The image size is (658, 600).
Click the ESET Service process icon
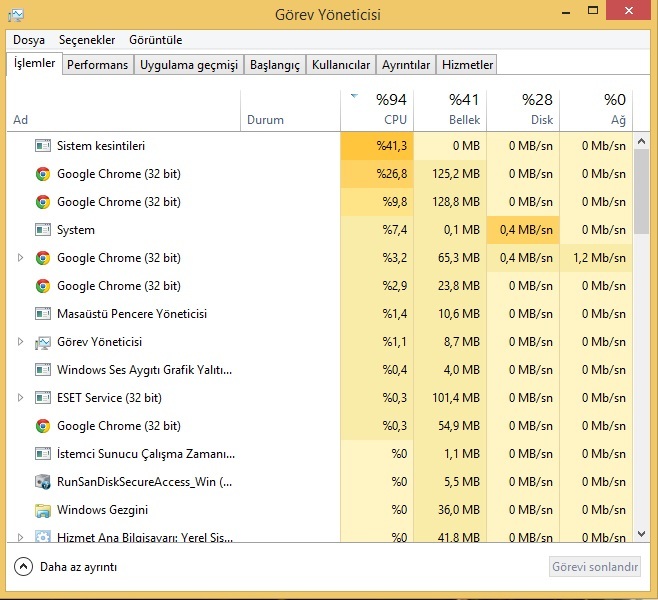click(43, 398)
